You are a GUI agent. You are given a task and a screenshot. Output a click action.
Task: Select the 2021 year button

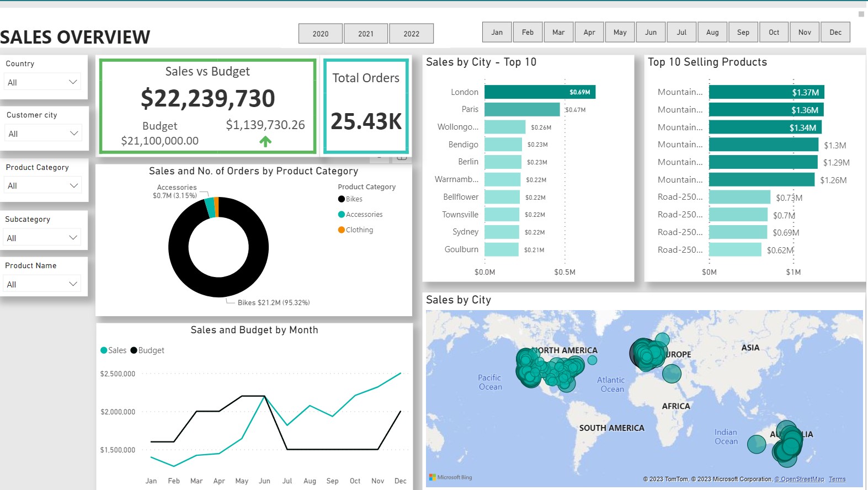point(366,34)
